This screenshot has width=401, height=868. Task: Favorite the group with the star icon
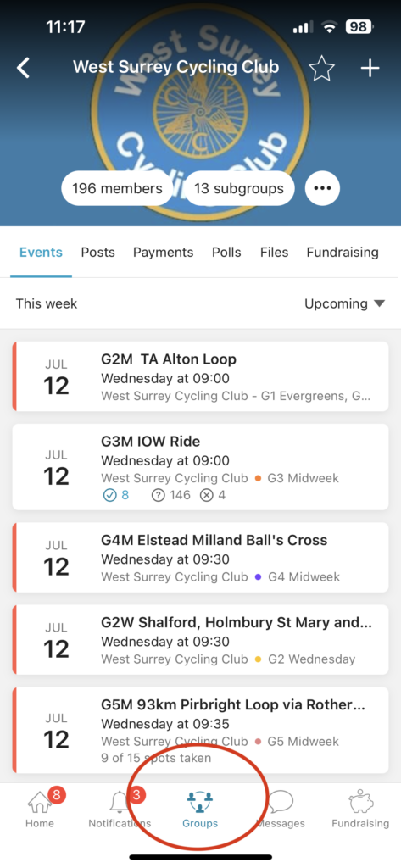pyautogui.click(x=321, y=68)
